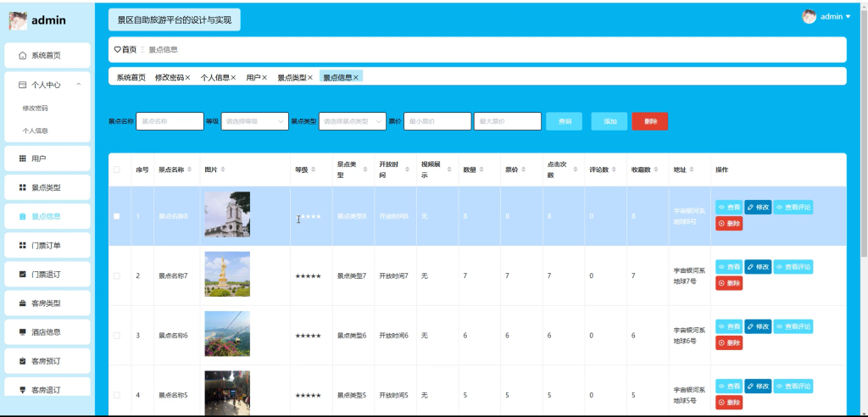Check the row checkbox for 景点名称6
This screenshot has height=417, width=868.
pyautogui.click(x=117, y=336)
